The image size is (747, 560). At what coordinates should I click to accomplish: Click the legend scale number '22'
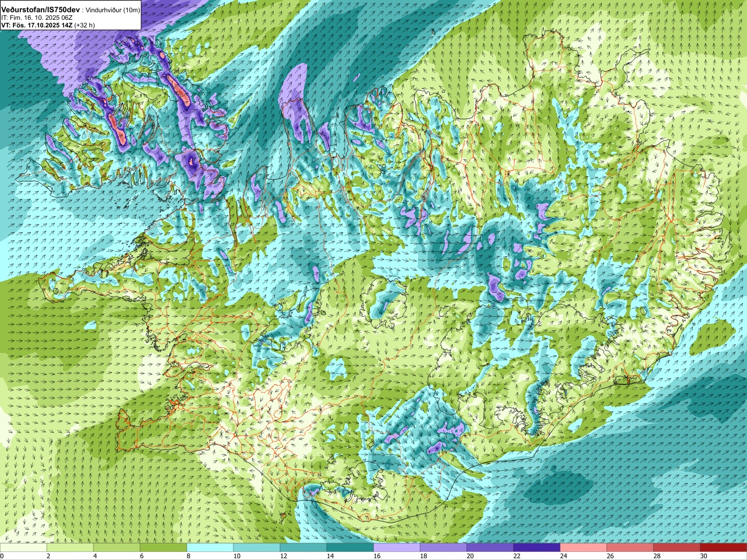click(x=517, y=556)
